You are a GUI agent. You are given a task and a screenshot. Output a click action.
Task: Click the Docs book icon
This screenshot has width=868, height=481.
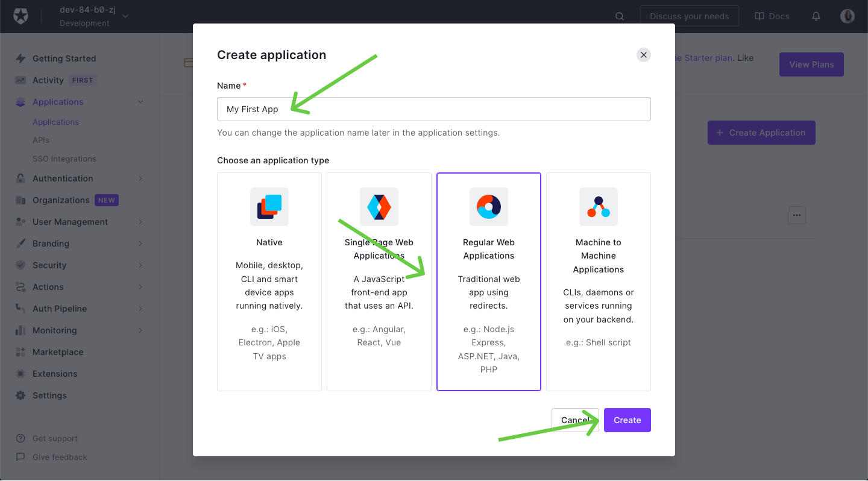[x=760, y=16]
